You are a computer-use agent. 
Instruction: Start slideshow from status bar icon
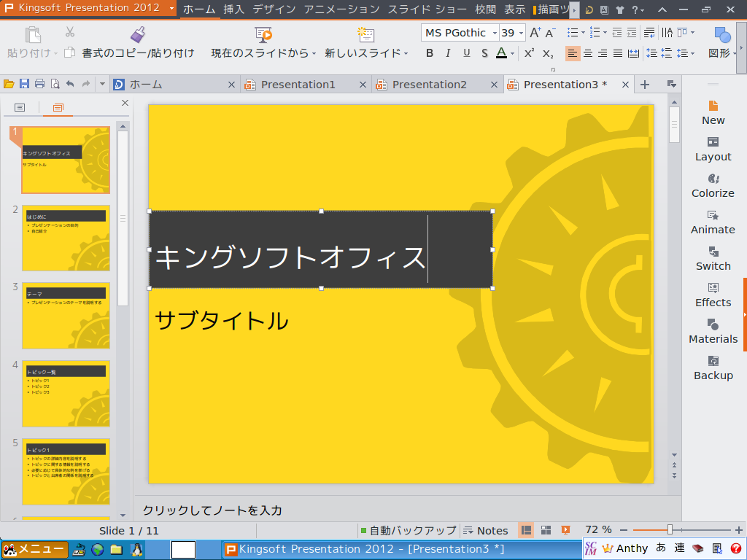(565, 530)
